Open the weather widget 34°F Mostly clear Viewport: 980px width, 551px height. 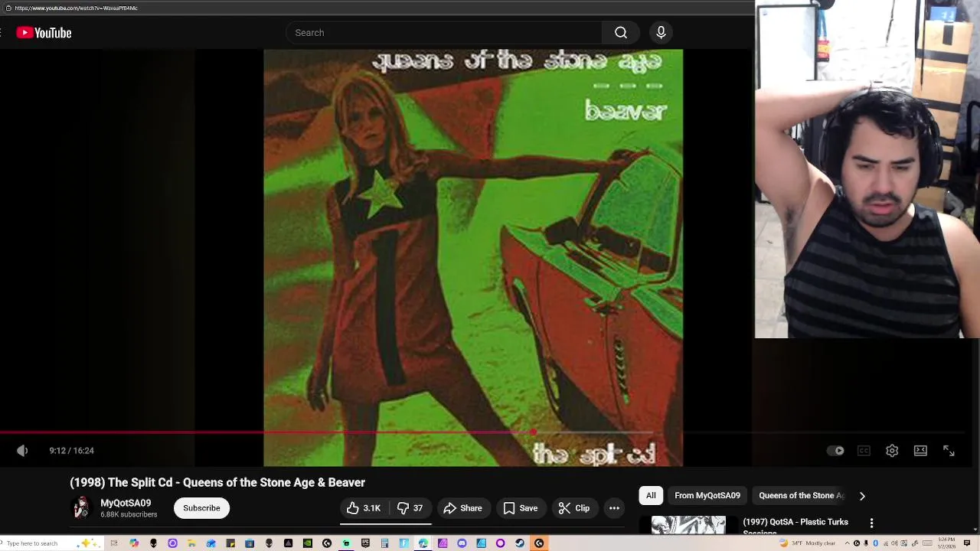(x=808, y=543)
